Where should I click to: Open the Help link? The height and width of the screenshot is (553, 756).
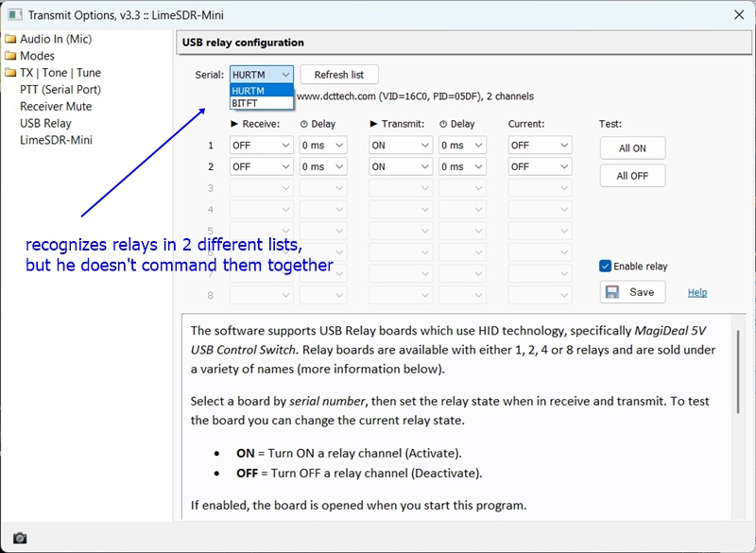[x=697, y=293]
